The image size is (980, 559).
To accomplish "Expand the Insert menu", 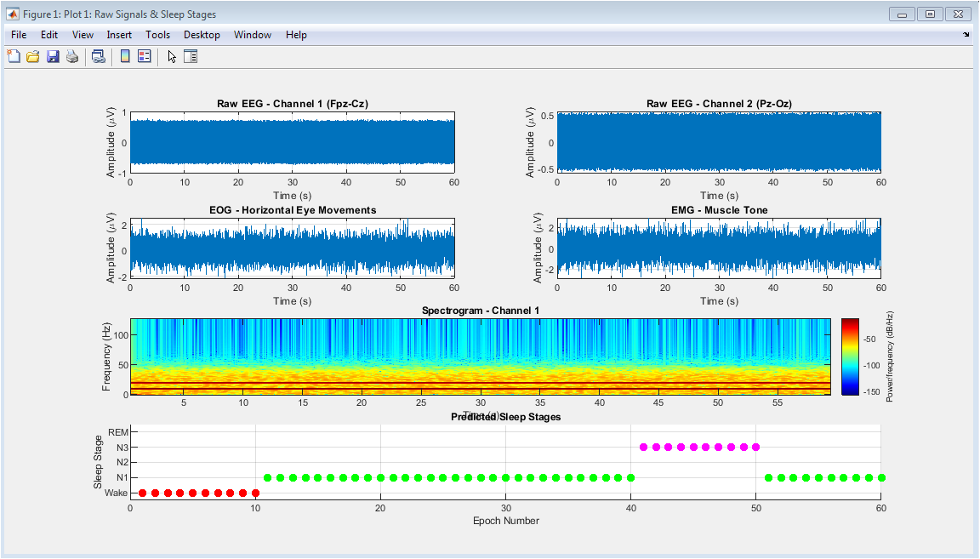I will [x=119, y=35].
